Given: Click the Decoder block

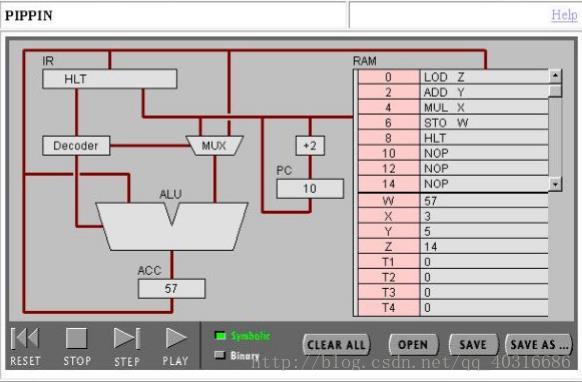Looking at the screenshot, I should pos(76,146).
